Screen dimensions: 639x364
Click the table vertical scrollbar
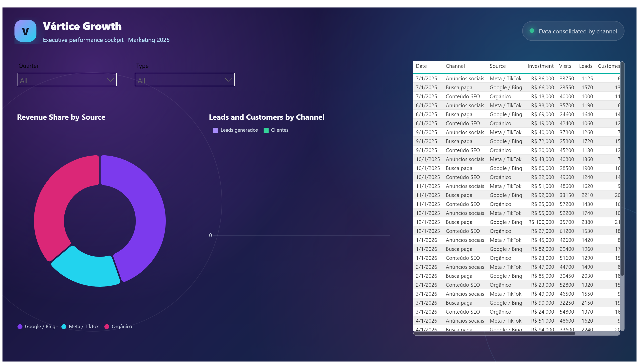(622, 170)
